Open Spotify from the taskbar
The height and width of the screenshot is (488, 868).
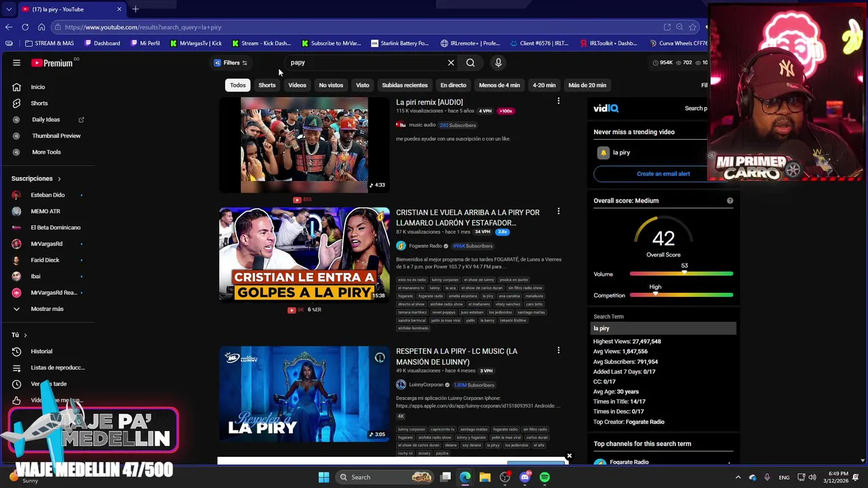click(545, 477)
